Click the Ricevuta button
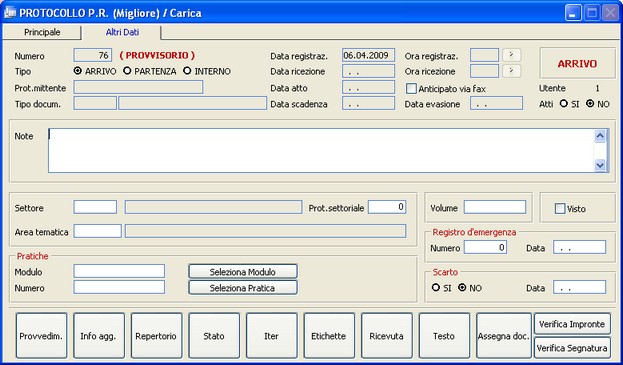 [387, 336]
